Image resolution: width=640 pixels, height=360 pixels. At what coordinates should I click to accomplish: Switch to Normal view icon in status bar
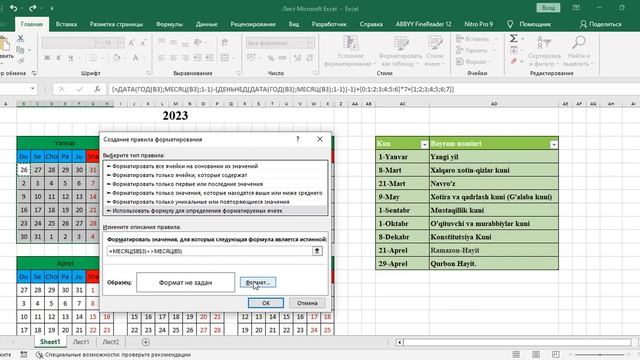516,354
